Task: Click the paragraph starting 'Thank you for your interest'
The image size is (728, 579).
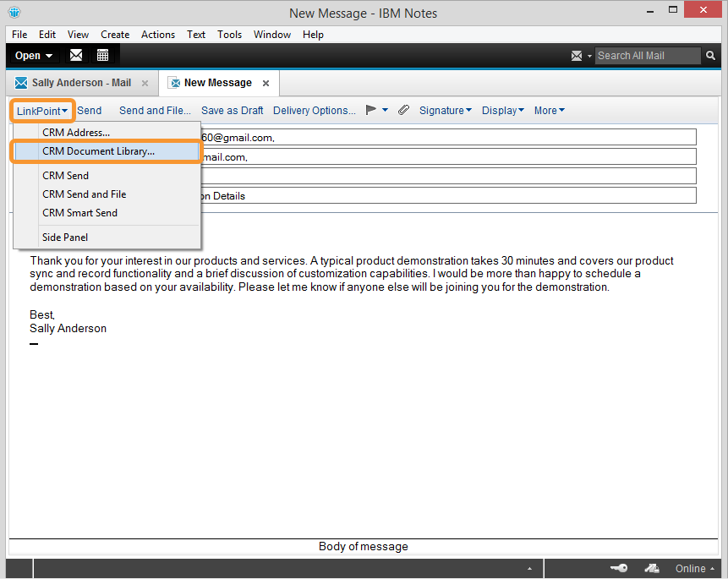Action: pyautogui.click(x=352, y=274)
